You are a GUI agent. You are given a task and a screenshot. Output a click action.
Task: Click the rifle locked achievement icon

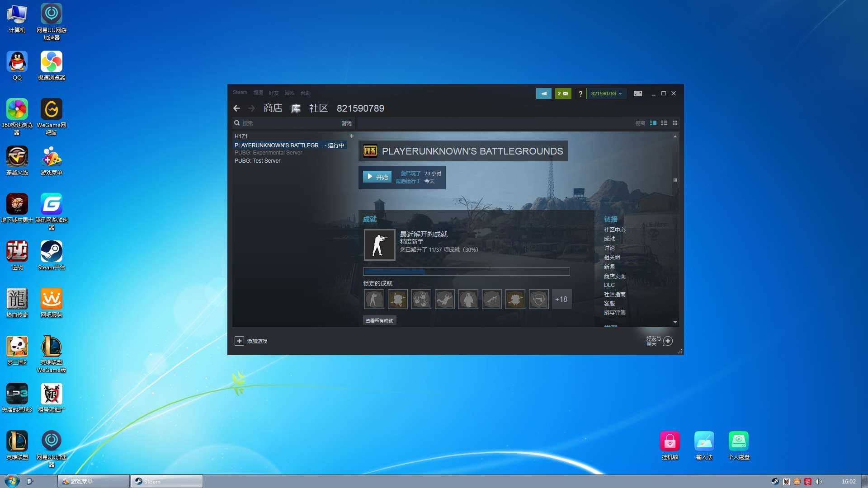(x=491, y=299)
